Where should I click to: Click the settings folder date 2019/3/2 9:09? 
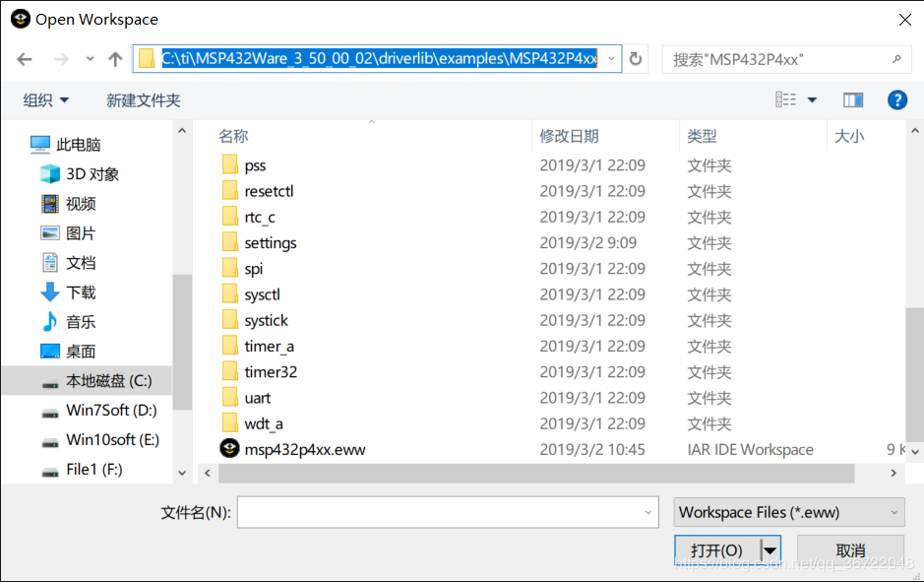click(588, 243)
